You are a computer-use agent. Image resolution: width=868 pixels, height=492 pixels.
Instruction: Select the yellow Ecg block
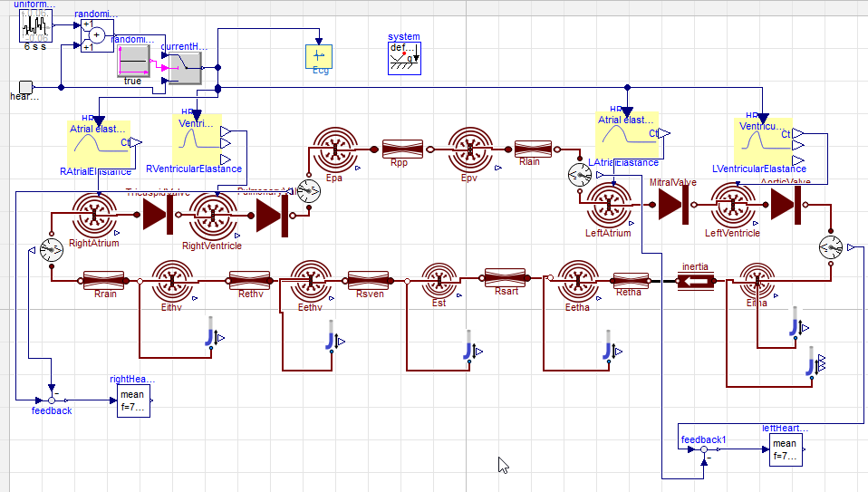tap(319, 55)
